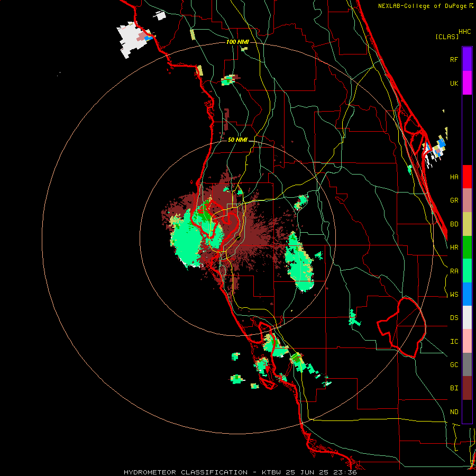Click the RA legend label

(x=454, y=271)
